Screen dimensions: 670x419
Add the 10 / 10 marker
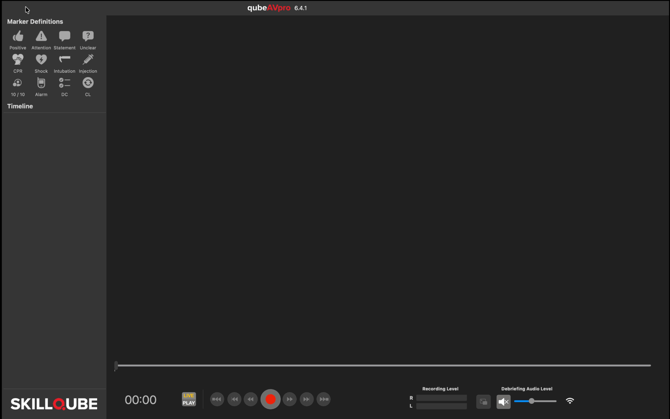(18, 83)
